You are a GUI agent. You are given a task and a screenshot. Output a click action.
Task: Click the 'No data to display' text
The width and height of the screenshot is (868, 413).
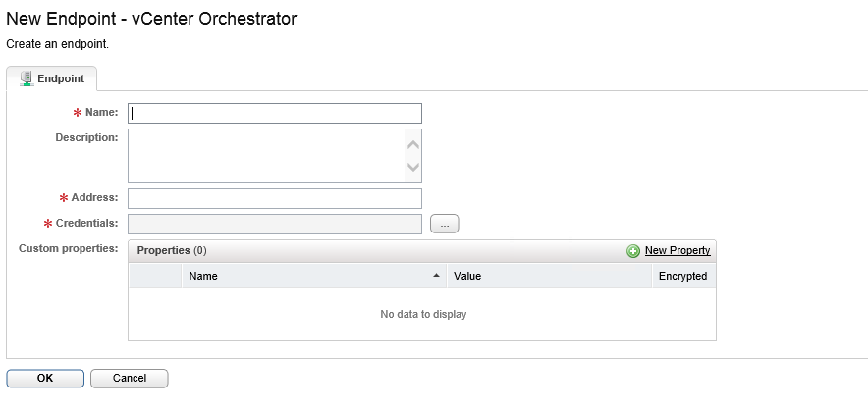coord(423,314)
